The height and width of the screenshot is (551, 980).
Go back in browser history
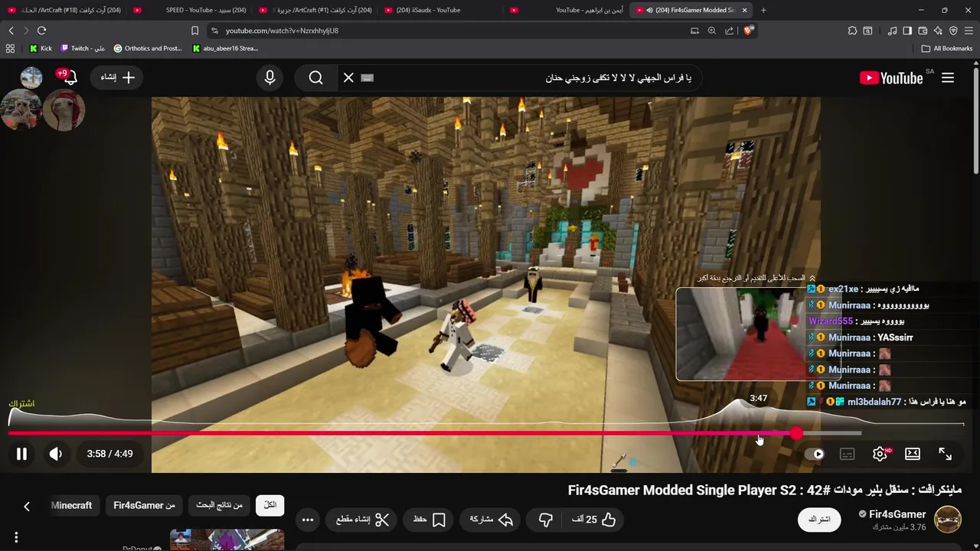tap(11, 31)
